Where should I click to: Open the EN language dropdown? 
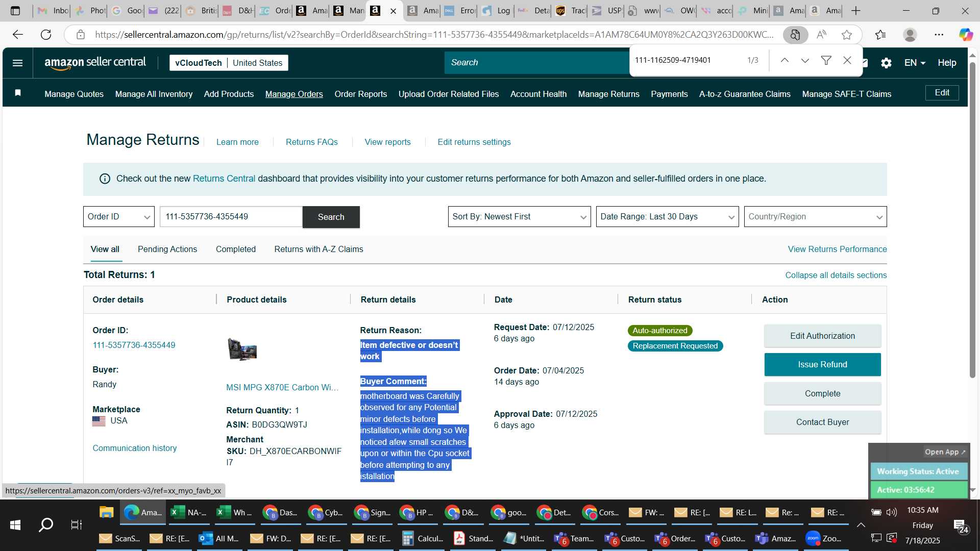[x=915, y=63]
